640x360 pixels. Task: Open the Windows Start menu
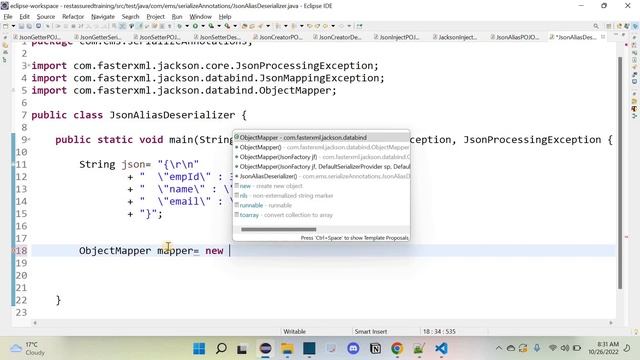pyautogui.click(x=199, y=349)
